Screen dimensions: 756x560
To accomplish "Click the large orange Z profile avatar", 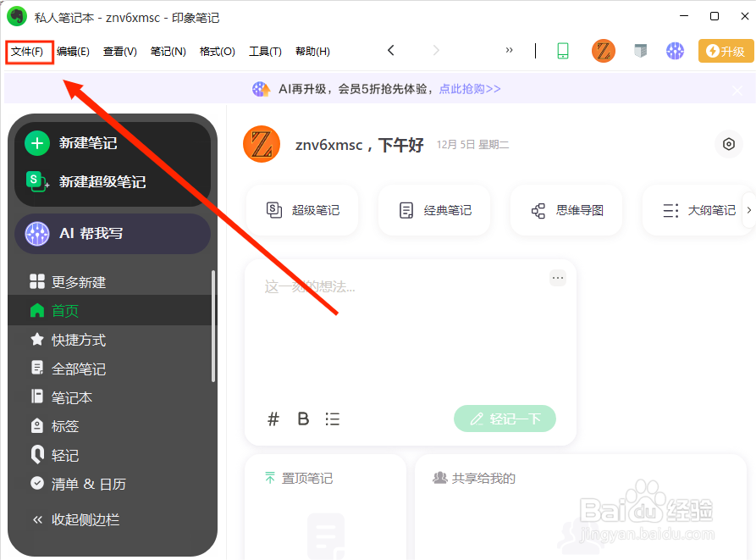I will (x=262, y=144).
